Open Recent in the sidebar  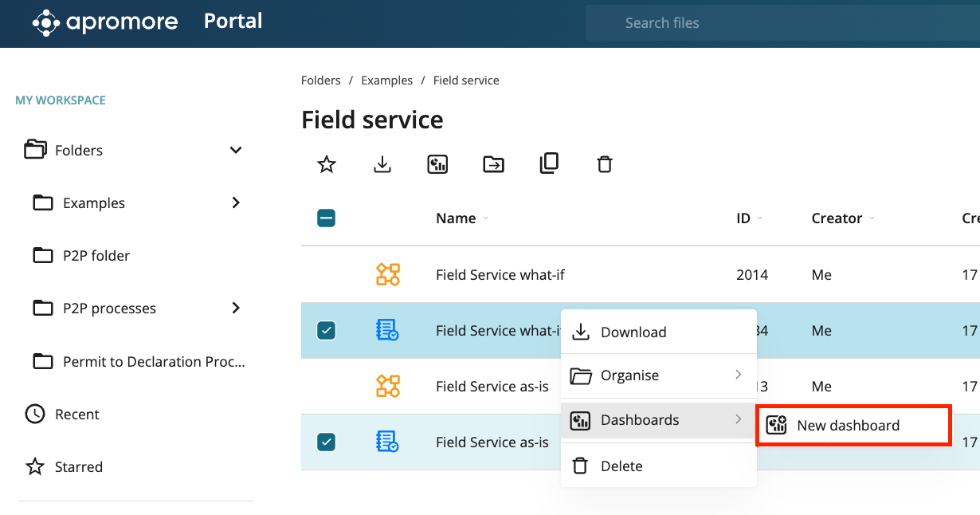76,415
